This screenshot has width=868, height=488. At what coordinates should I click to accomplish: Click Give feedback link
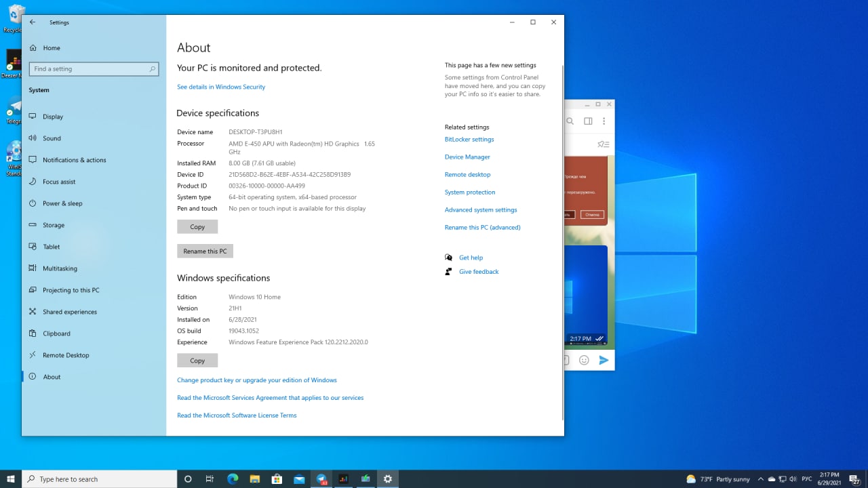coord(479,272)
